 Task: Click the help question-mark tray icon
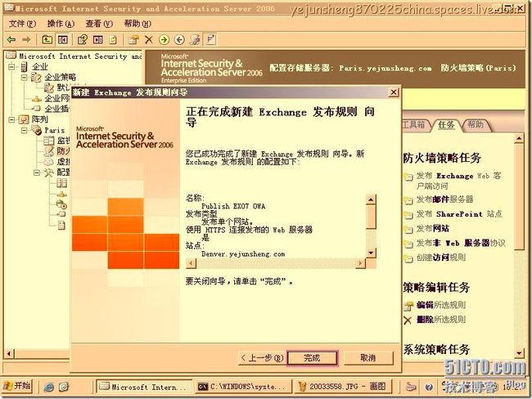(x=429, y=387)
